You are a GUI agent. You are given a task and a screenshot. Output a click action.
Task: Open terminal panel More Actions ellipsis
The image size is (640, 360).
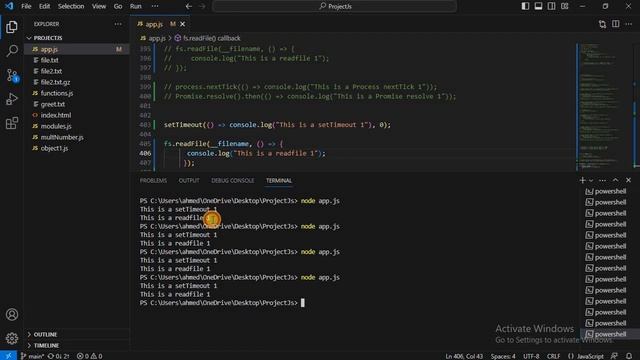(602, 180)
